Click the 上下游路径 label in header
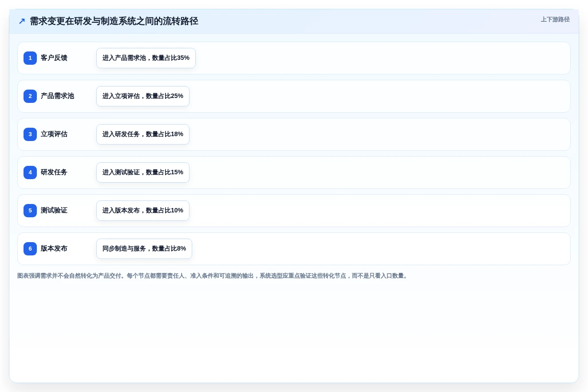Viewport: 588px width, 392px height. pos(555,20)
